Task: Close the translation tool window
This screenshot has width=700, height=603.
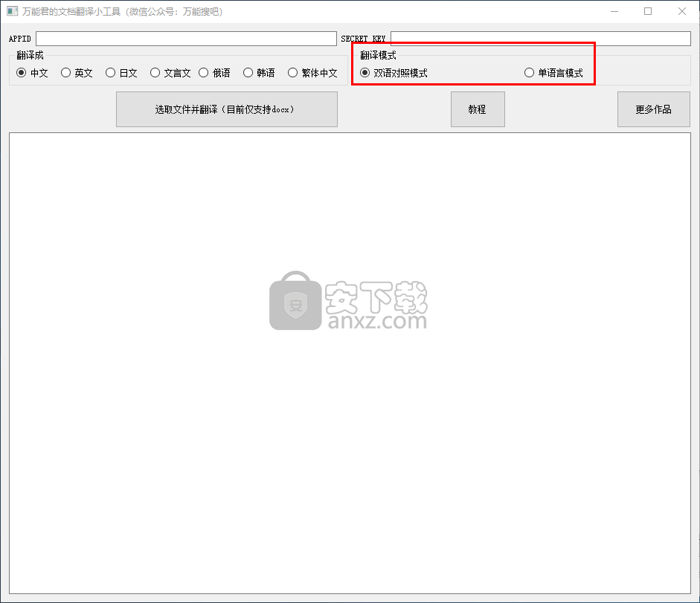Action: coord(681,11)
